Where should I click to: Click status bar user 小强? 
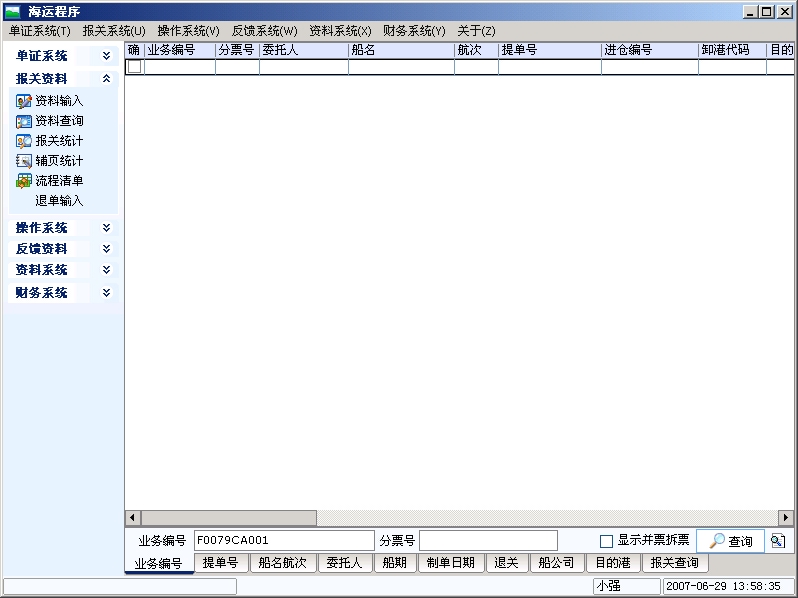tap(626, 586)
